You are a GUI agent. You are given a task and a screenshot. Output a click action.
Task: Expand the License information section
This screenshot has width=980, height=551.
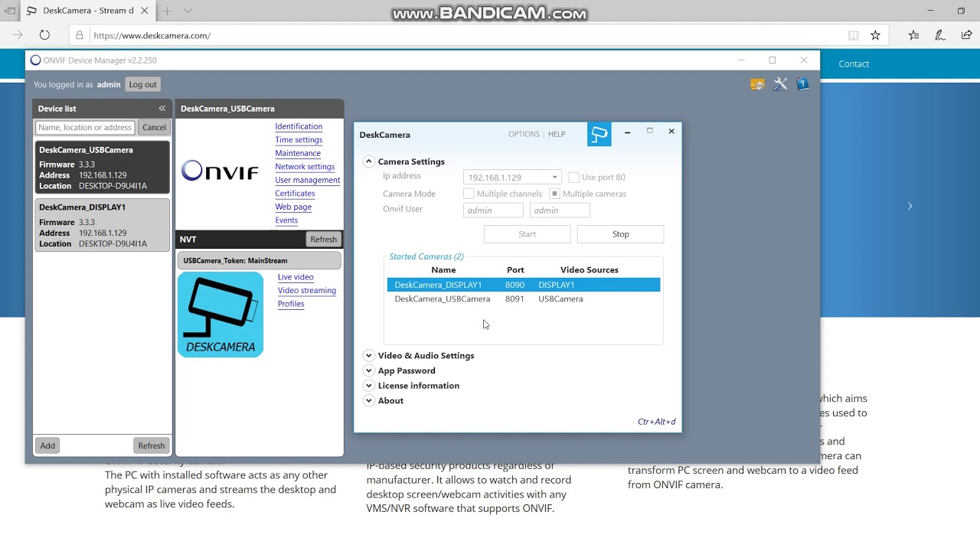[x=369, y=386]
